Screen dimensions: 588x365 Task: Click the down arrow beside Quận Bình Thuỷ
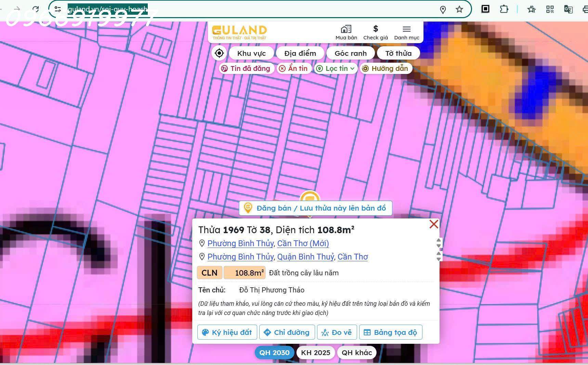(439, 260)
